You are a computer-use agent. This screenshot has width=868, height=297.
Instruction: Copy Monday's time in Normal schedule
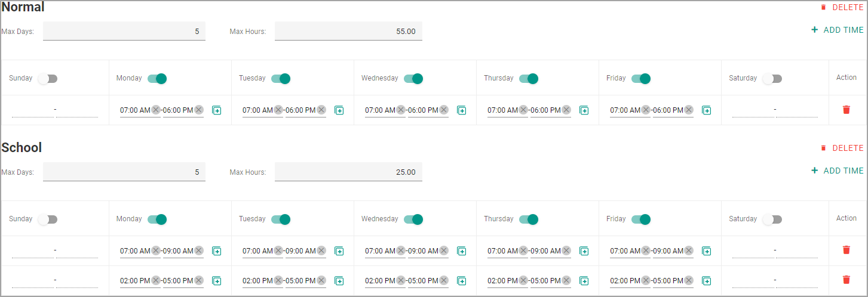point(217,110)
